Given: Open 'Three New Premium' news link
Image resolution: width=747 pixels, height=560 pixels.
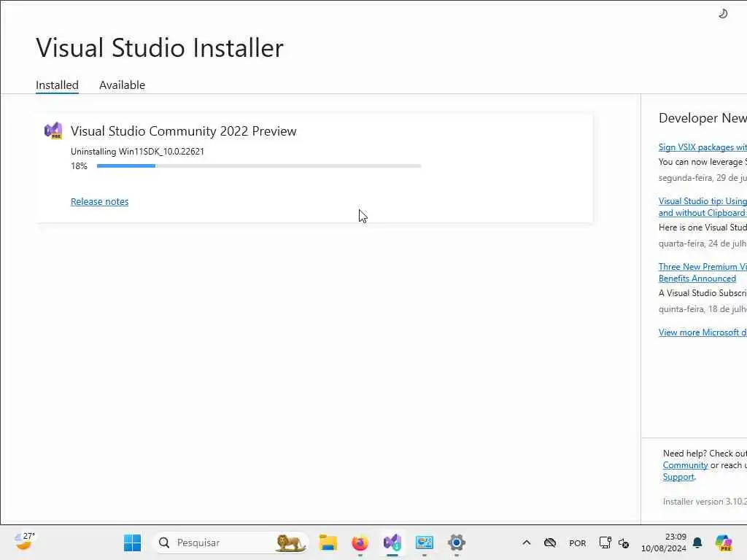Looking at the screenshot, I should tap(703, 273).
